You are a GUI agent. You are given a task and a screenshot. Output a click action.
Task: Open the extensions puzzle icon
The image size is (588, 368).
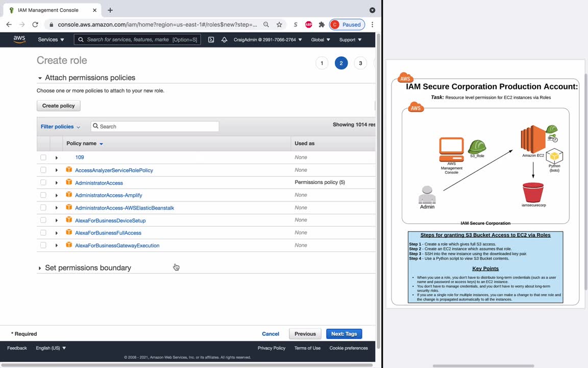322,25
